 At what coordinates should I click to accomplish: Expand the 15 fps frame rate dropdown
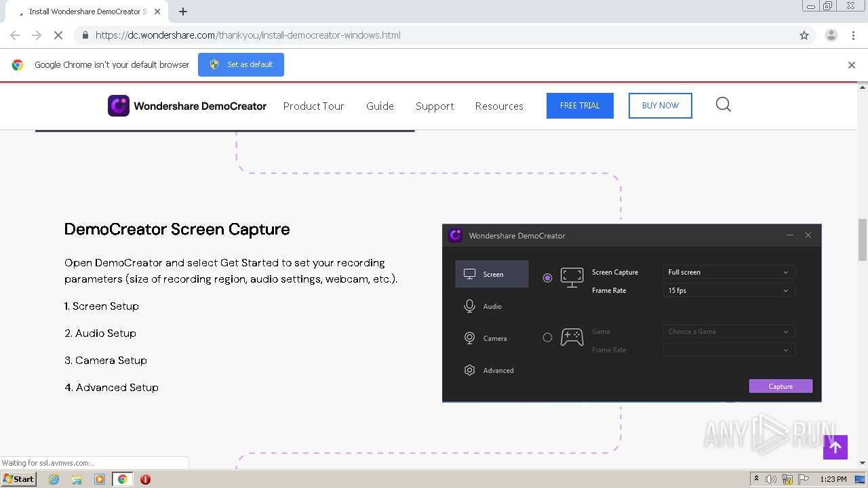pos(729,290)
